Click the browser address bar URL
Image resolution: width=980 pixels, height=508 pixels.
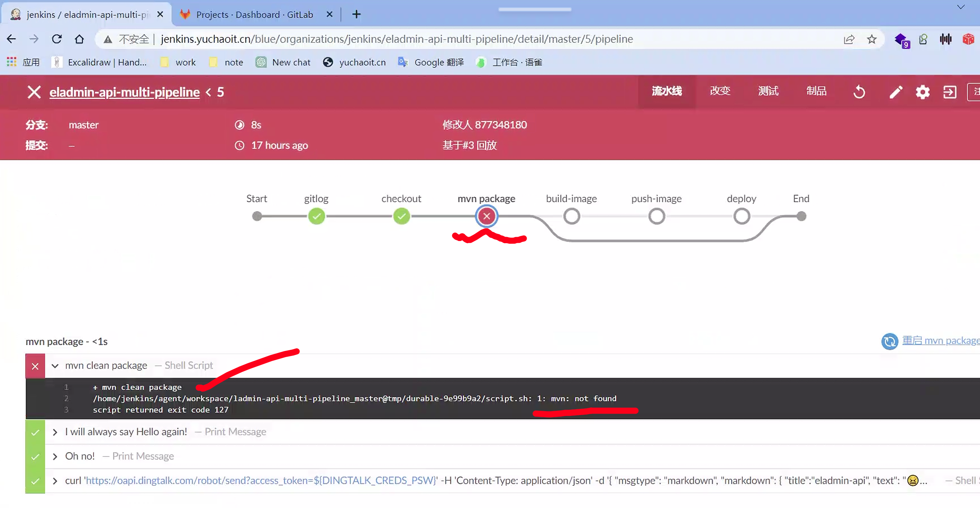pyautogui.click(x=396, y=39)
